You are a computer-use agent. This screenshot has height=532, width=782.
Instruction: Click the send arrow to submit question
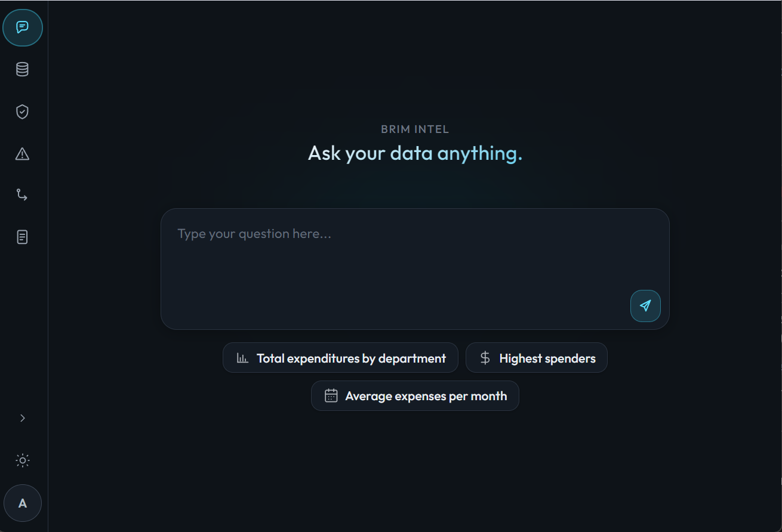click(x=645, y=305)
